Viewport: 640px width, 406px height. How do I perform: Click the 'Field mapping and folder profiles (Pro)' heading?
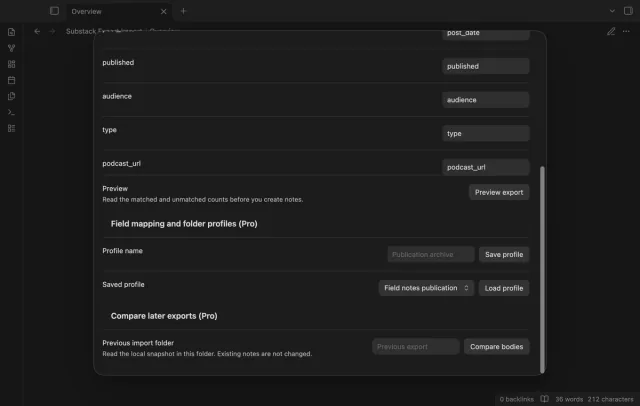[184, 224]
